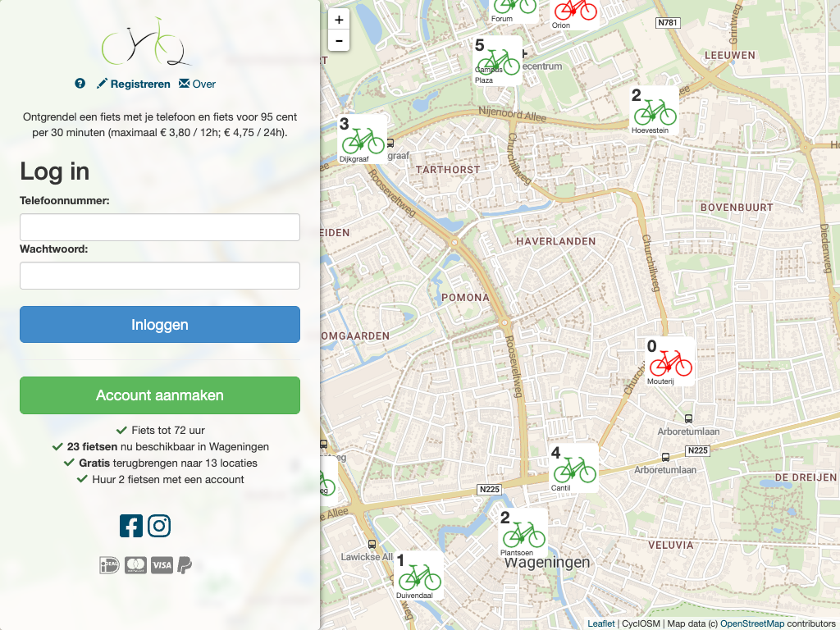Click the N781 road label
This screenshot has width=840, height=630.
(668, 22)
